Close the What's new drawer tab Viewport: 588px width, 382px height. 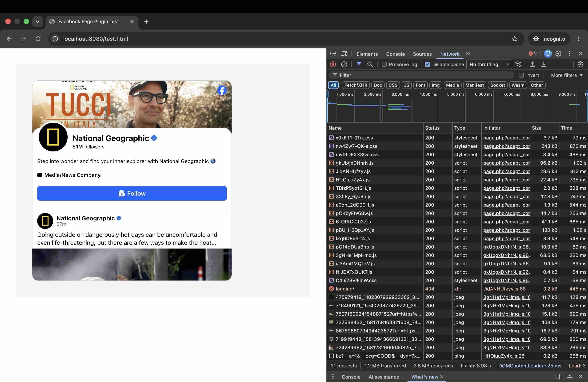tap(441, 377)
